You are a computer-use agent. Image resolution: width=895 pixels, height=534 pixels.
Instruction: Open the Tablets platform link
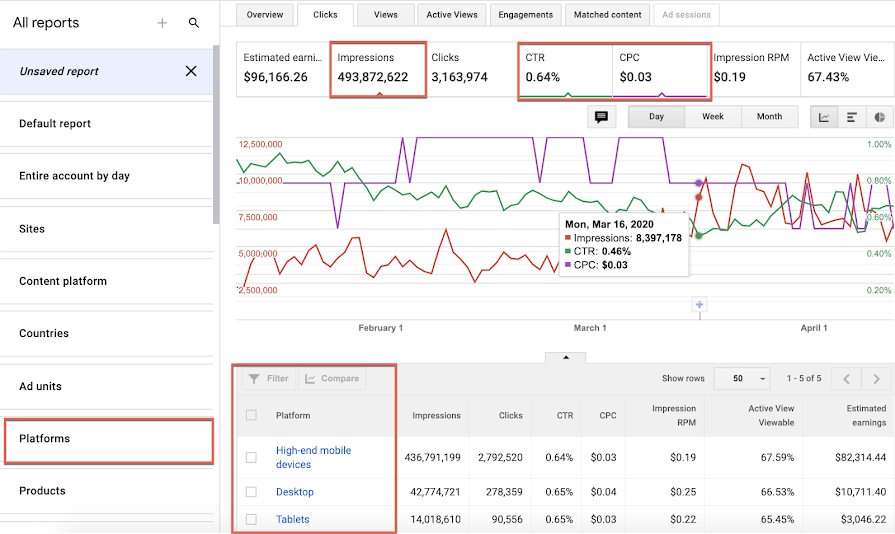click(x=292, y=519)
